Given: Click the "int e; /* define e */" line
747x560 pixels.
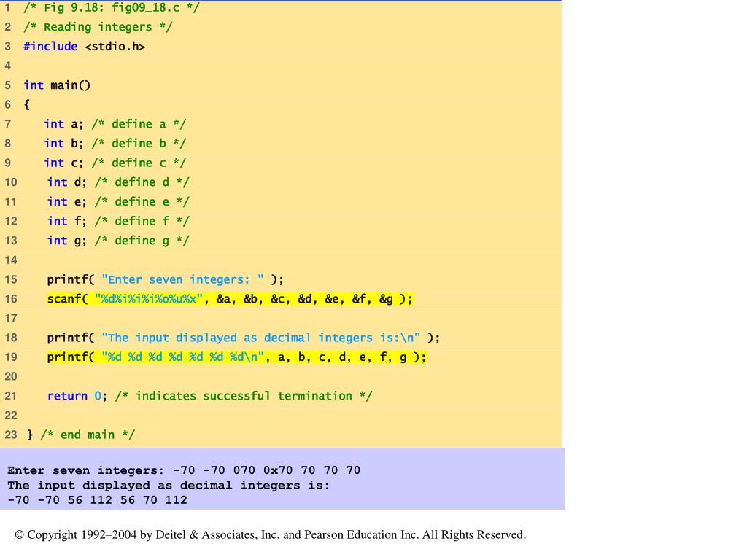Looking at the screenshot, I should [118, 202].
